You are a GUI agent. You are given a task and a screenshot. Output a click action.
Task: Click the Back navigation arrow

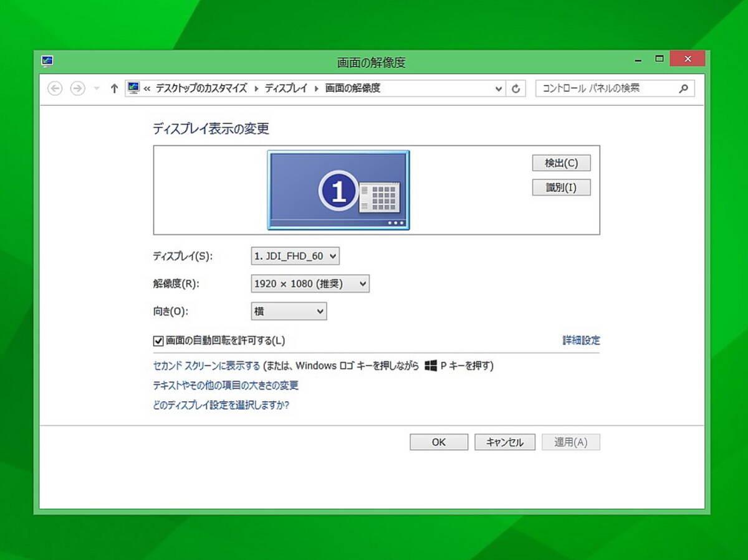(x=55, y=89)
